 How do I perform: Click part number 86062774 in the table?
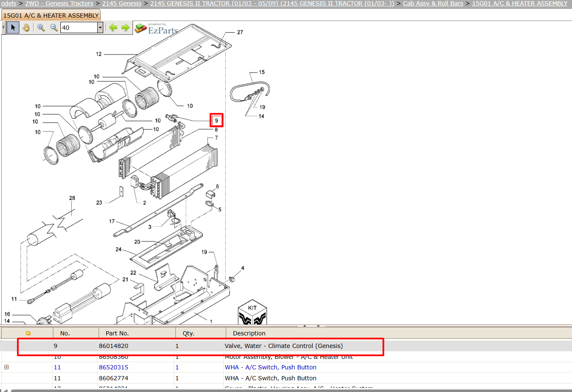click(114, 378)
